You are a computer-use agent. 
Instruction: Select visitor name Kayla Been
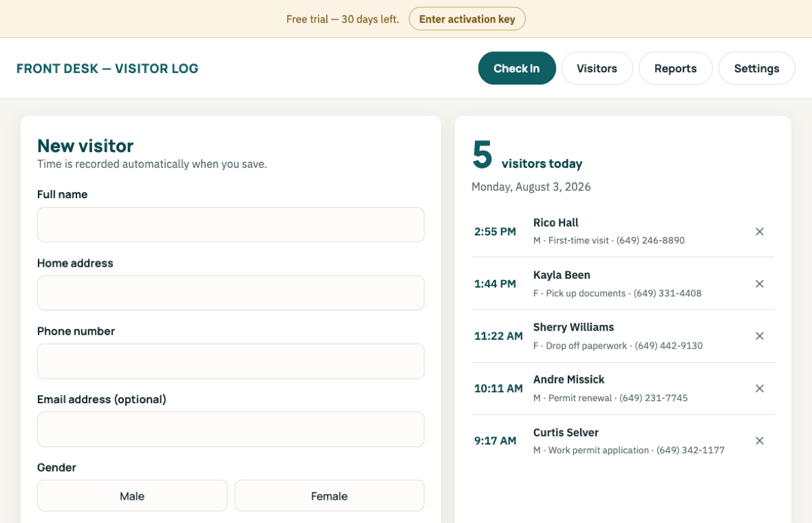pyautogui.click(x=562, y=275)
